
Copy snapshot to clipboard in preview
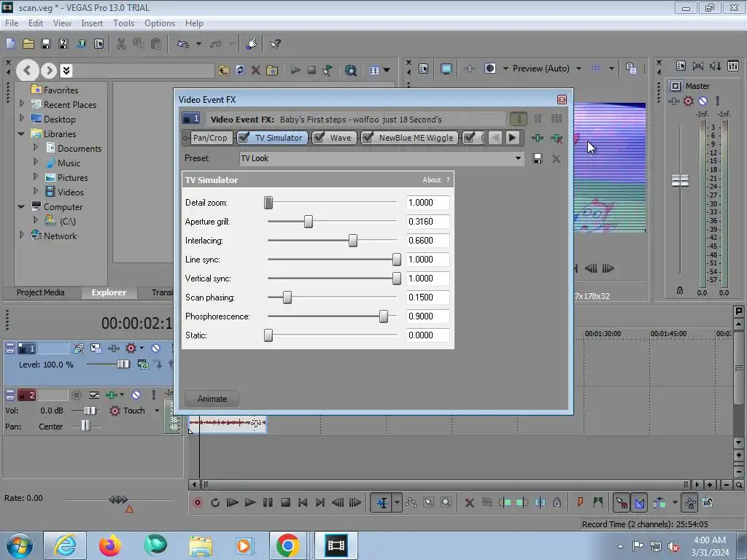click(631, 69)
